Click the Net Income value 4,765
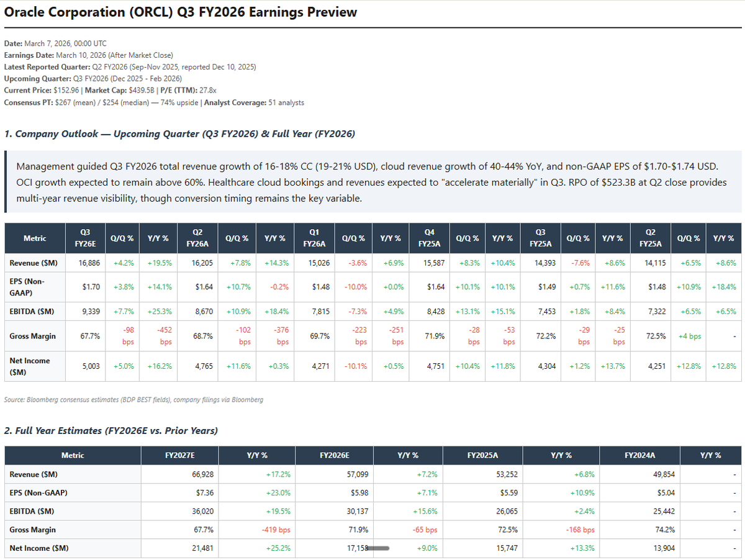Screen dimensions: 745x560 pyautogui.click(x=204, y=366)
